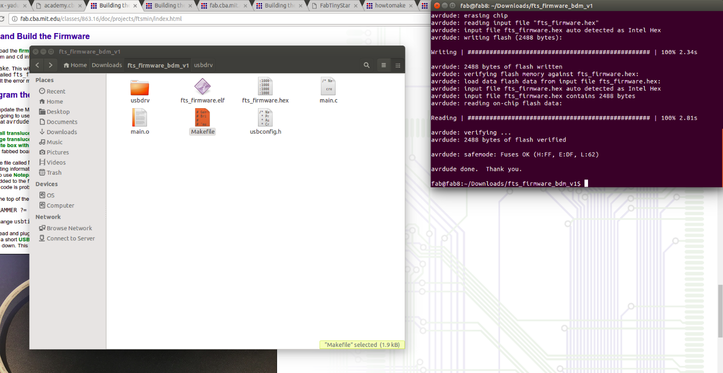
Task: Switch file manager to grid view
Action: coord(397,65)
